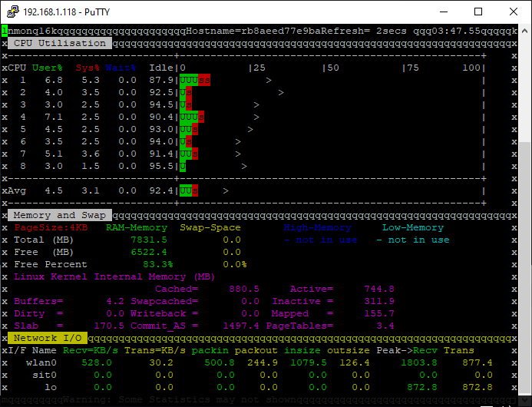Click CPU 8 idle value 95.5

pyautogui.click(x=161, y=166)
